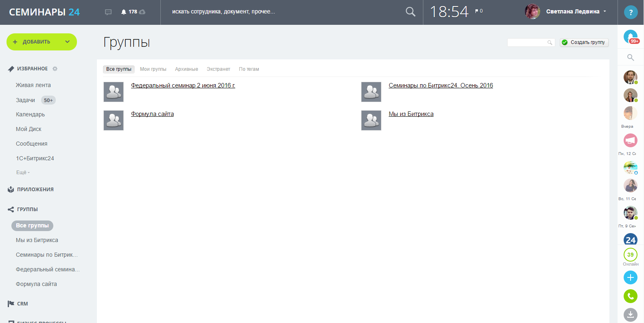Switch to the Мои группы tab
Viewport: 644px width, 323px height.
click(x=153, y=69)
